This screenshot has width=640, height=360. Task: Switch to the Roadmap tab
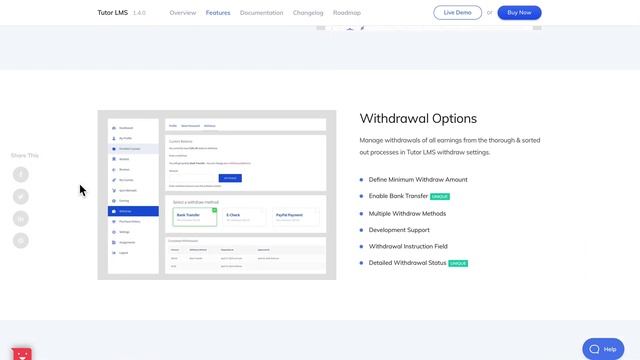[x=347, y=13]
